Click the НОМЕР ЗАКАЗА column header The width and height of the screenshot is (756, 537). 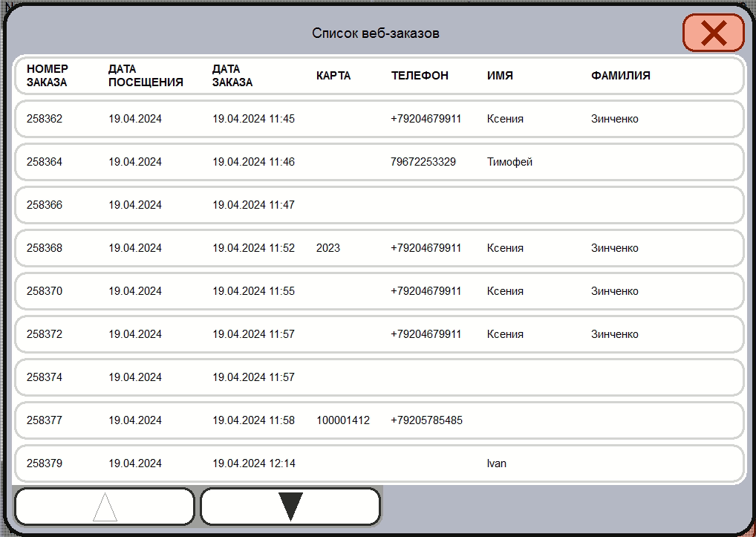48,75
